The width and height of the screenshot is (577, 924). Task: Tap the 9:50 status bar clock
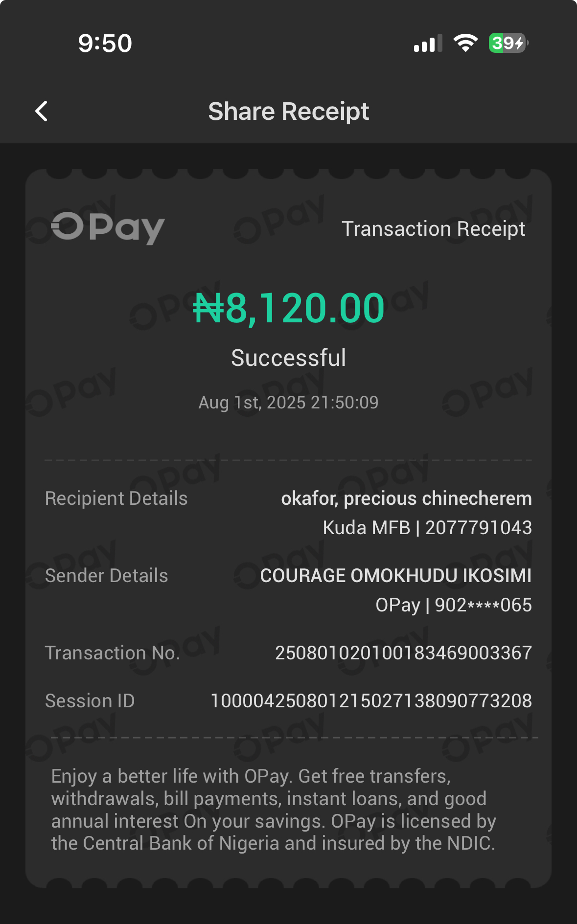(105, 43)
